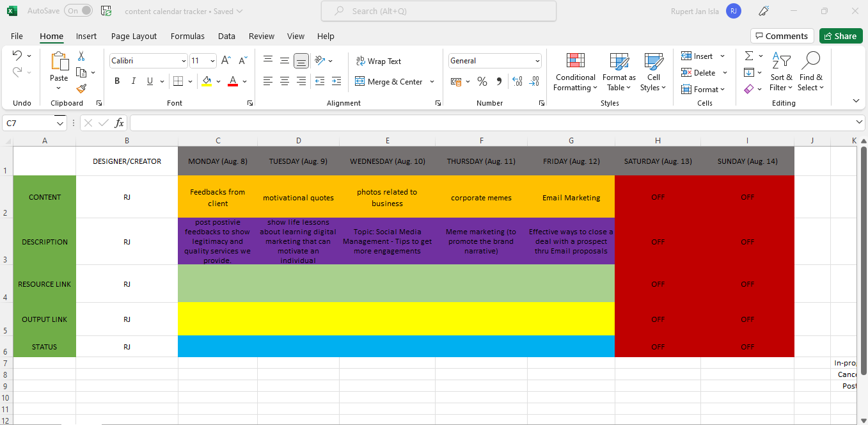Screen dimensions: 868x425
Task: Click the Cut scissors icon
Action: pyautogui.click(x=81, y=56)
